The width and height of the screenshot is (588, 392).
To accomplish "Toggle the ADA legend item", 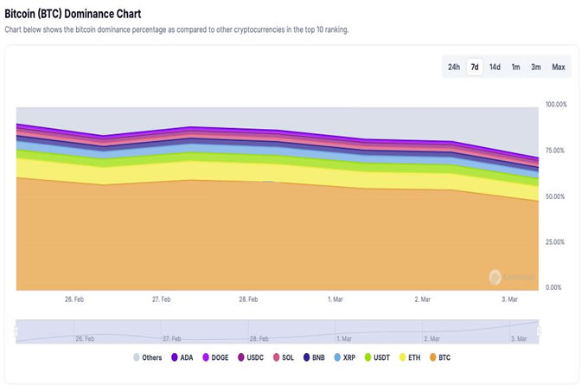I will [182, 357].
